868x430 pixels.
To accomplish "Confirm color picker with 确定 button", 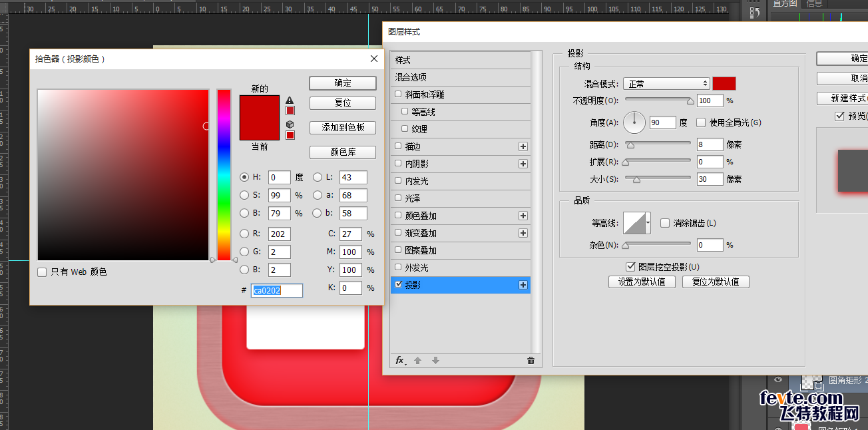I will pos(343,83).
